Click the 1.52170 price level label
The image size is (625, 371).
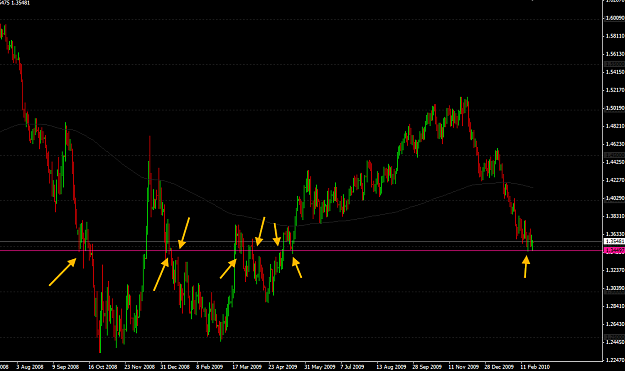coord(615,90)
